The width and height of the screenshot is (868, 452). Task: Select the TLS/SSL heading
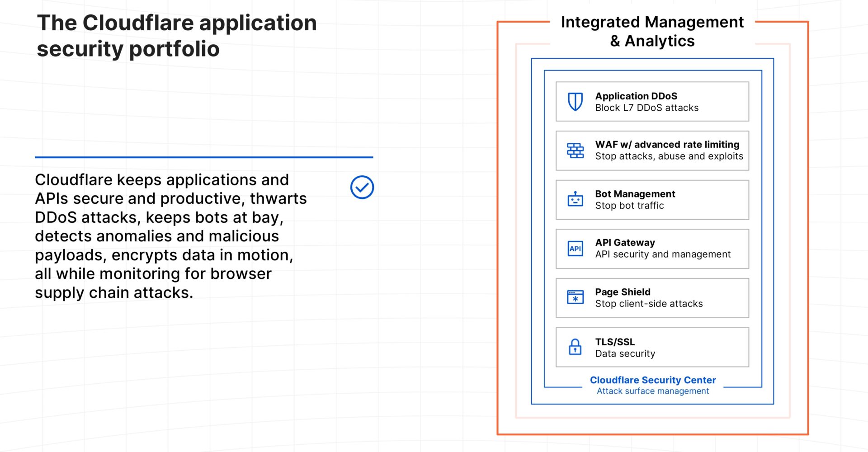(615, 342)
